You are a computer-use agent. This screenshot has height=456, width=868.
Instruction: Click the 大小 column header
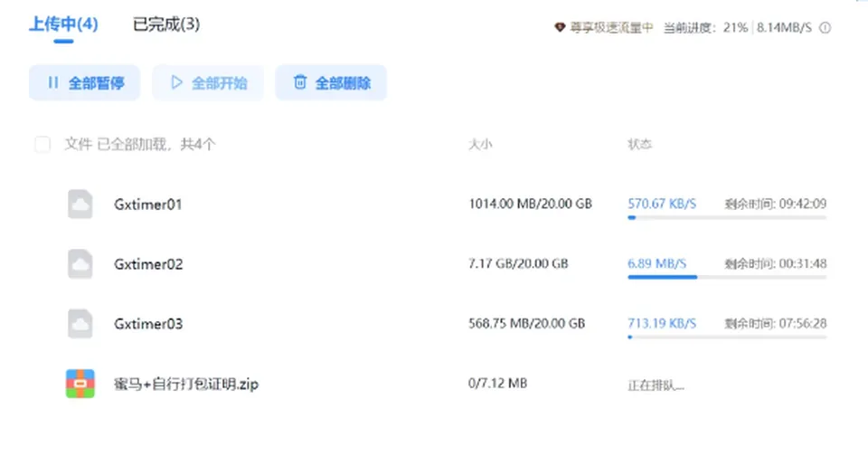(480, 145)
